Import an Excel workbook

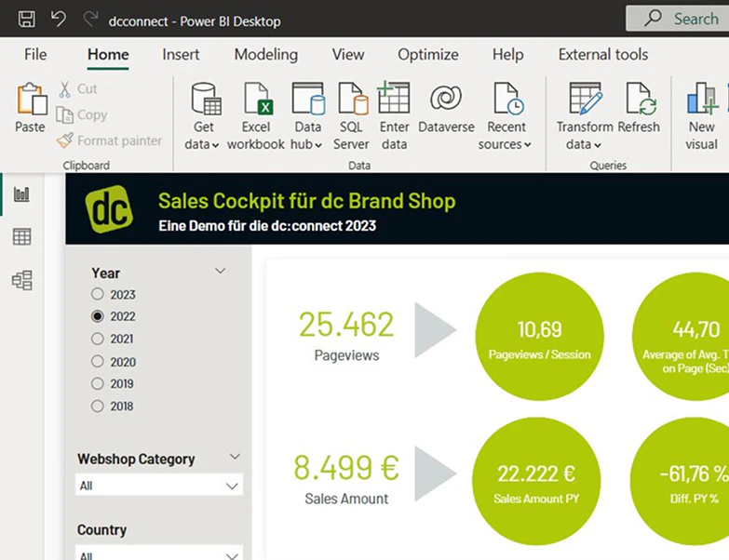(x=257, y=116)
